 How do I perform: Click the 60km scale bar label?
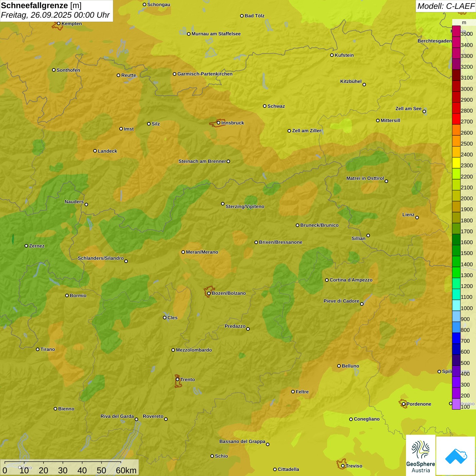(126, 470)
